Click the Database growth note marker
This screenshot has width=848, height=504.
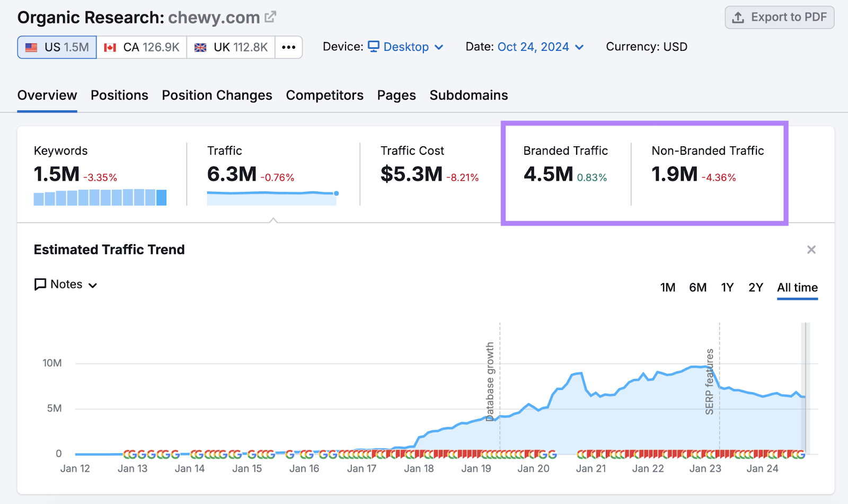point(490,382)
